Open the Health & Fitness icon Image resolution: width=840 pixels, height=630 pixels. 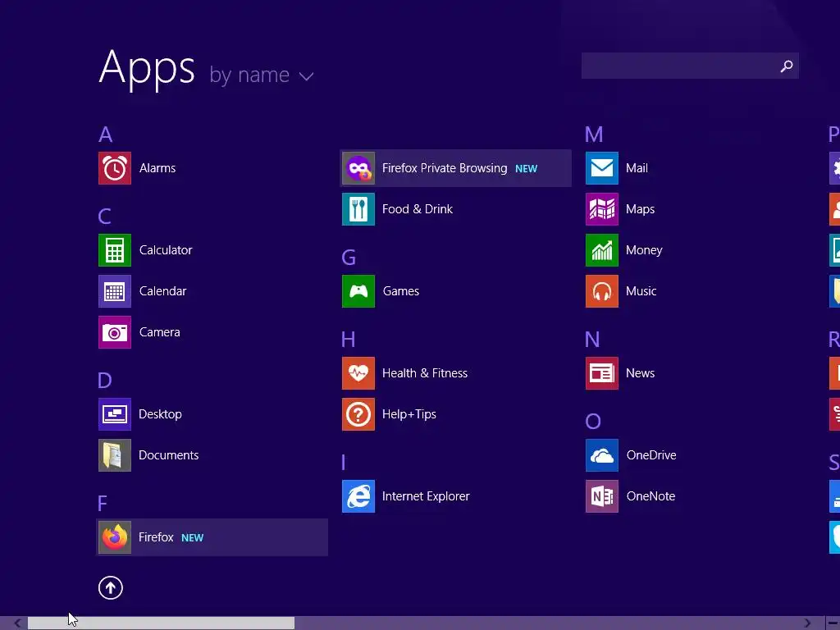(358, 373)
